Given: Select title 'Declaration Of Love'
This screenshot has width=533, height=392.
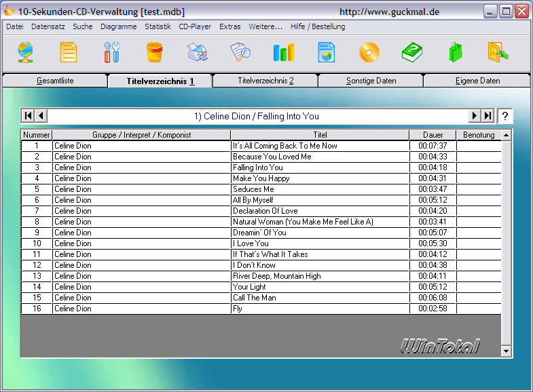Looking at the screenshot, I should click(320, 211).
